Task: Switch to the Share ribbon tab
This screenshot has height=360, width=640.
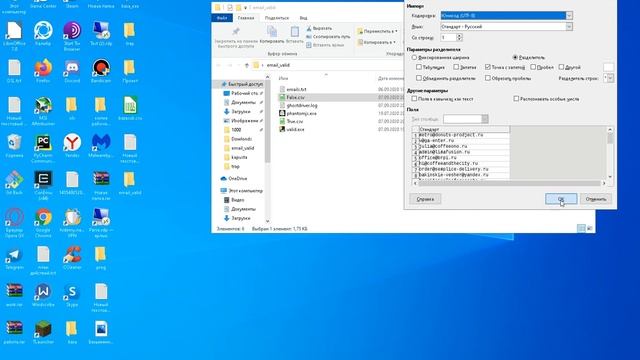Action: coord(276,18)
